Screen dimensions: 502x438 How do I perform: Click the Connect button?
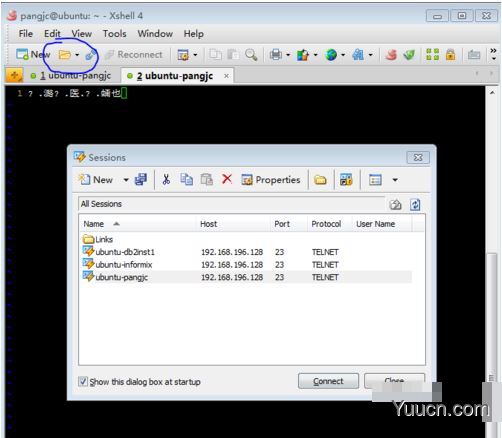pyautogui.click(x=328, y=381)
